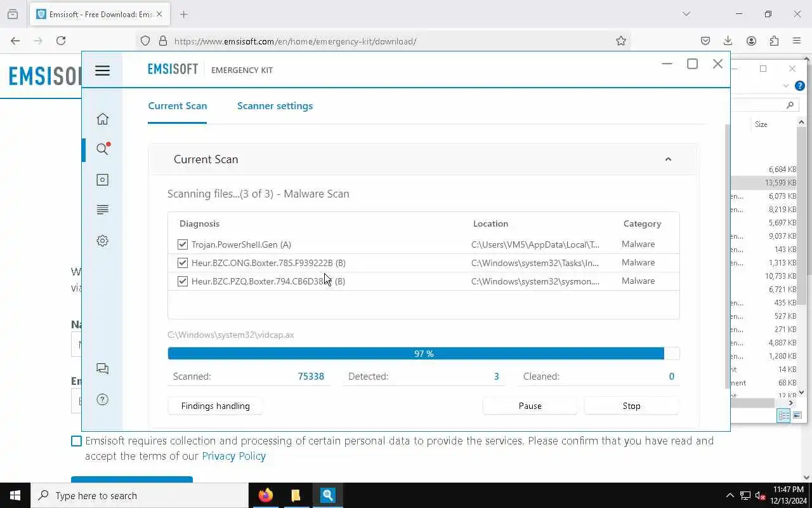Open Firefox Pocket save icon

click(x=705, y=41)
